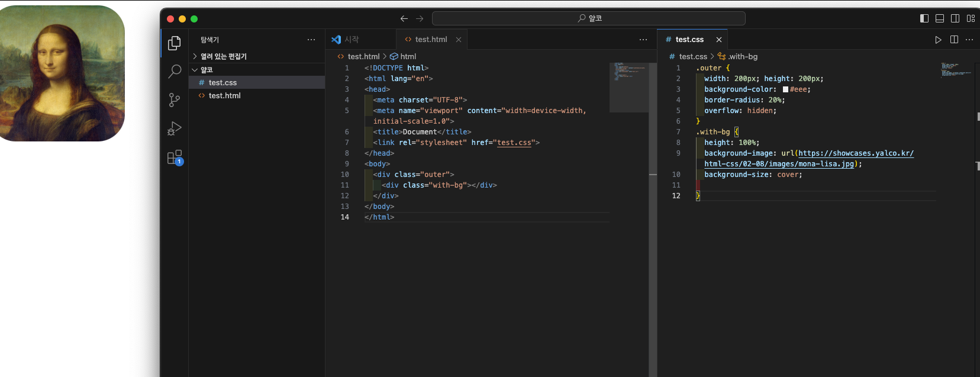Open the Source Control view
The image size is (980, 377).
tap(175, 100)
